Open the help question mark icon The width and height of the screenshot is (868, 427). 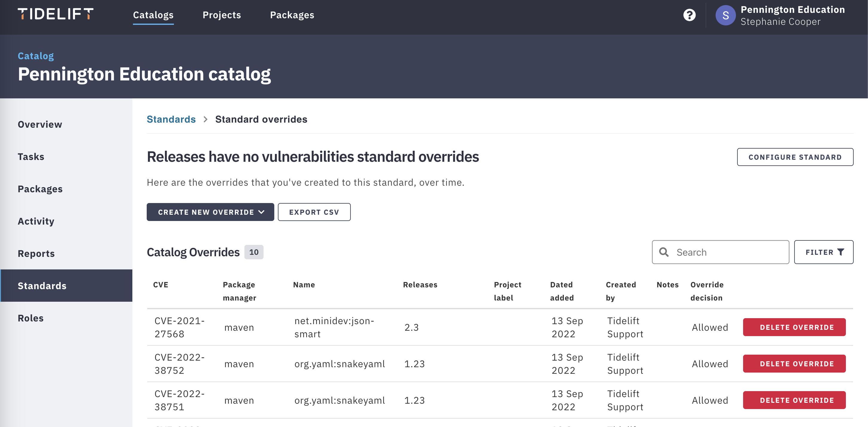[689, 15]
